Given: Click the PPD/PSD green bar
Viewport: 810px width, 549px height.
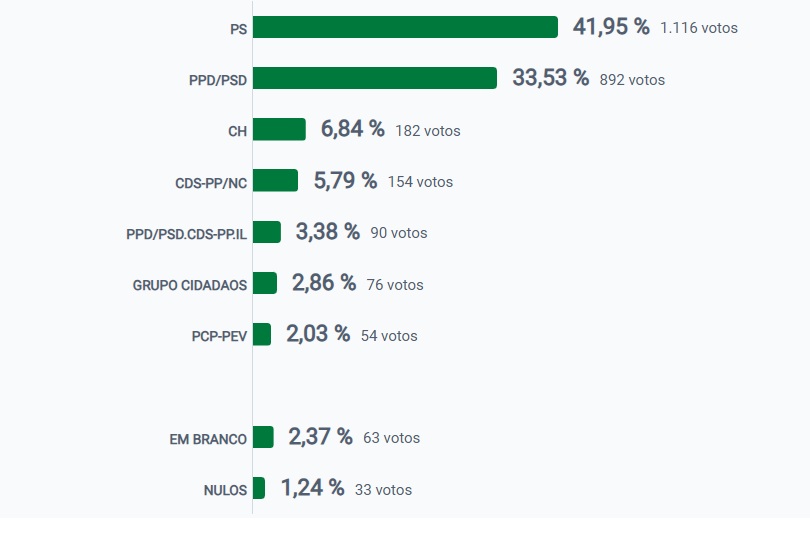Looking at the screenshot, I should click(x=375, y=78).
